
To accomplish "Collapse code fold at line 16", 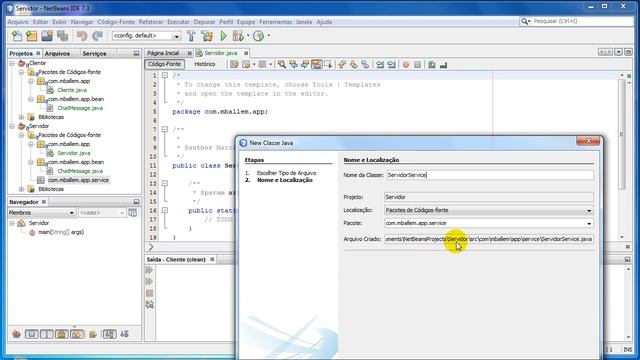I will click(x=165, y=211).
